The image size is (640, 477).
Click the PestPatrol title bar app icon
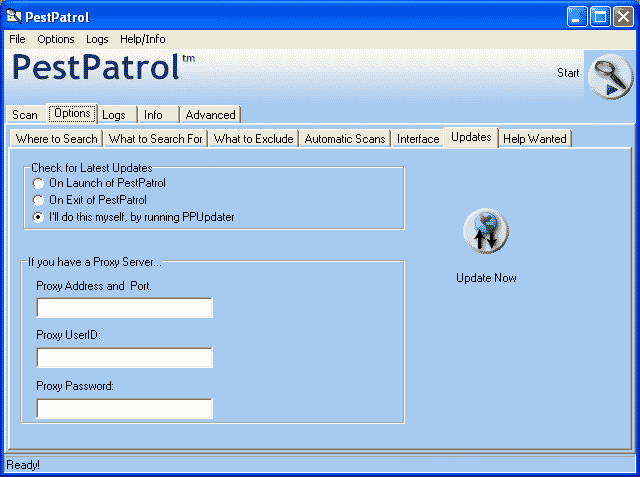[x=13, y=16]
